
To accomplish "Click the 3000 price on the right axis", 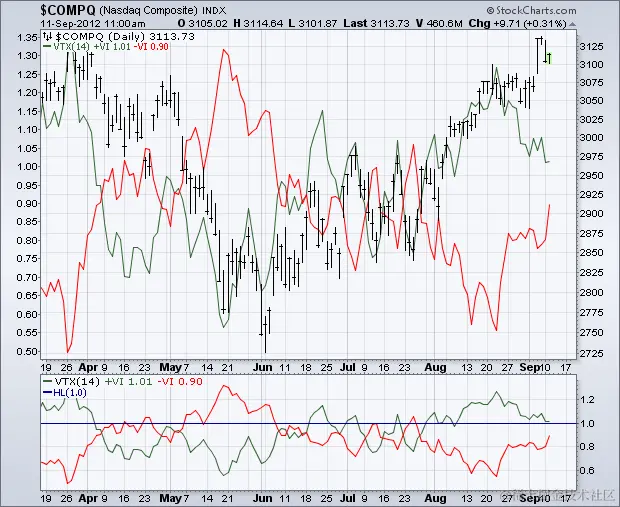I will point(592,137).
